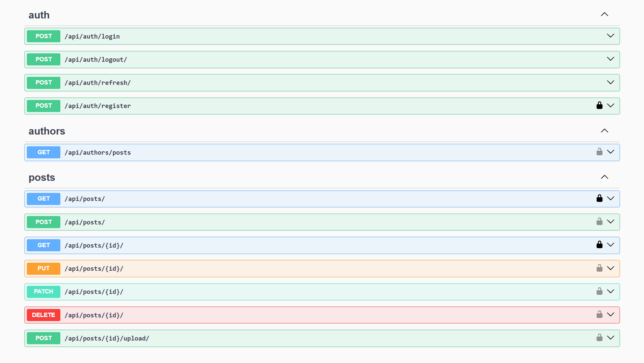The image size is (644, 363).
Task: Click the padlock on DELETE /api/posts/{id}/
Action: [599, 314]
